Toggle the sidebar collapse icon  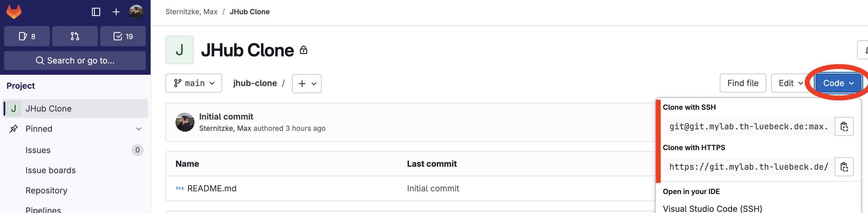point(96,12)
